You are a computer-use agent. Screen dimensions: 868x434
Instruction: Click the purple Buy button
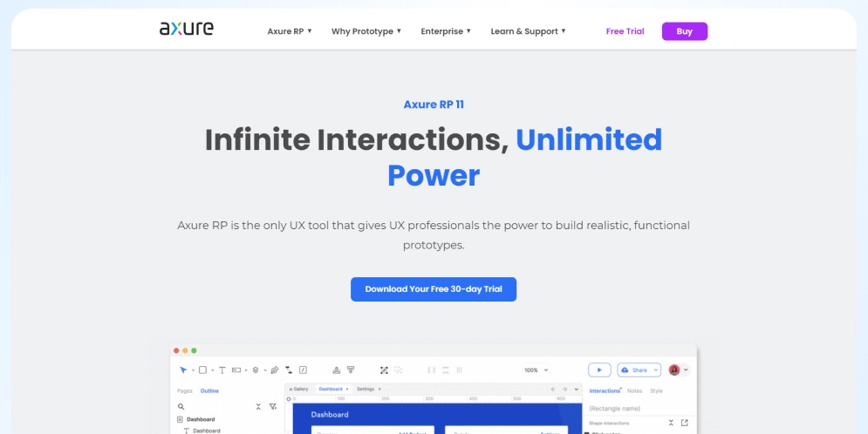pos(685,31)
